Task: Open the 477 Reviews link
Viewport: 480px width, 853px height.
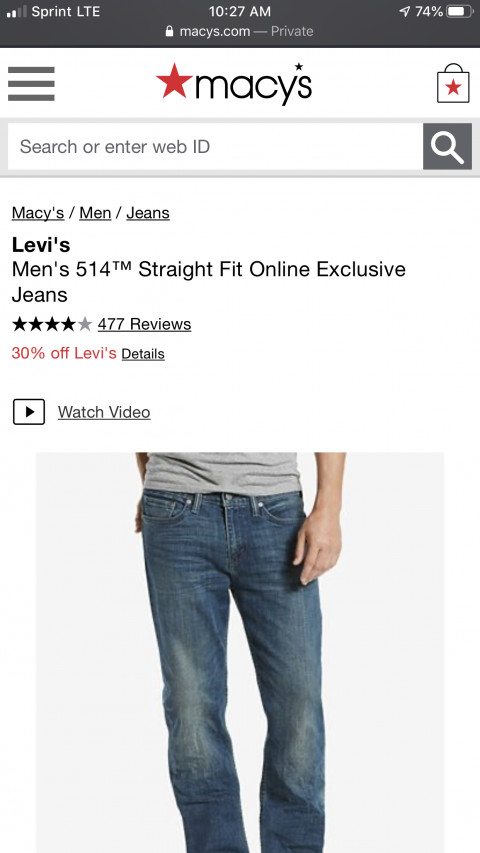Action: pos(144,324)
